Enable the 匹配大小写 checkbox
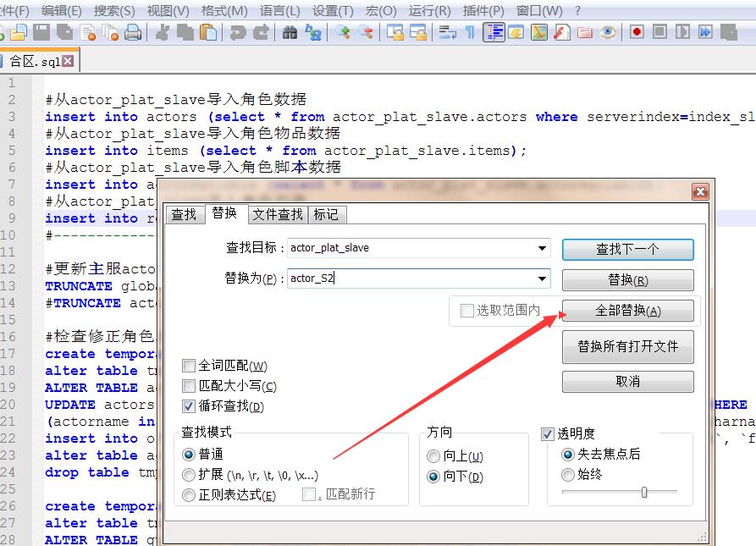 coord(189,386)
